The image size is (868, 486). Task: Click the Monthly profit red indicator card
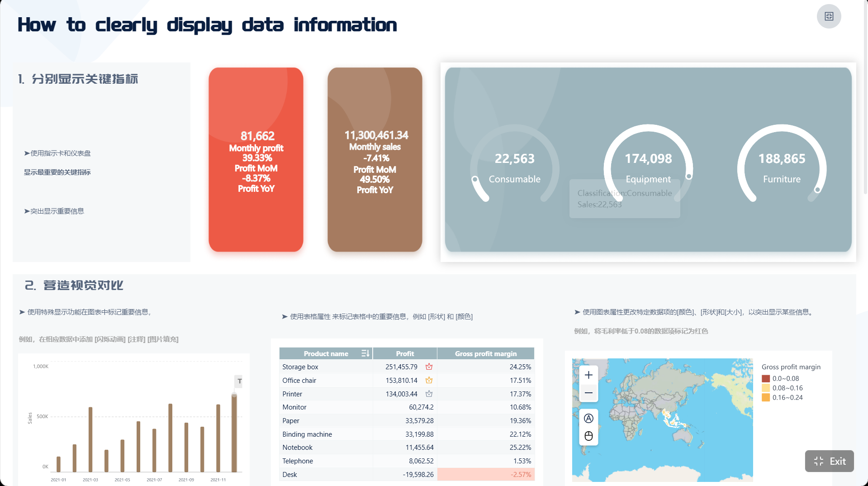click(256, 160)
